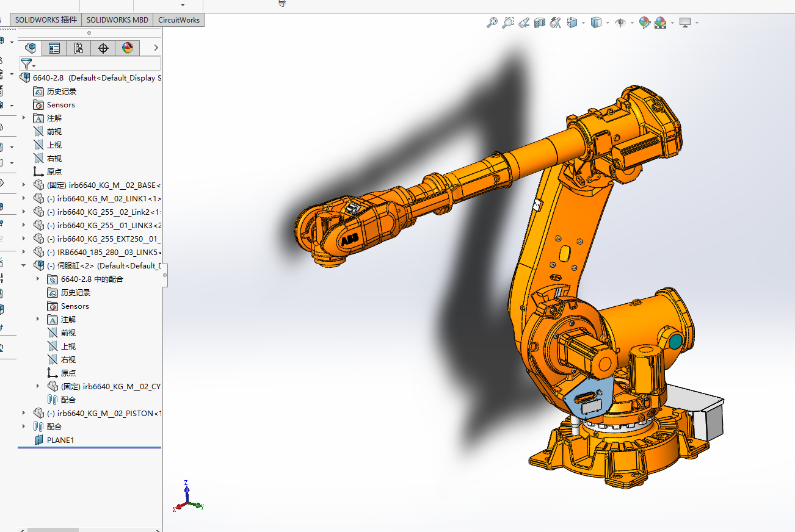This screenshot has height=532, width=795.
Task: Select 前视 plane under 伺服缸
Action: pos(62,332)
